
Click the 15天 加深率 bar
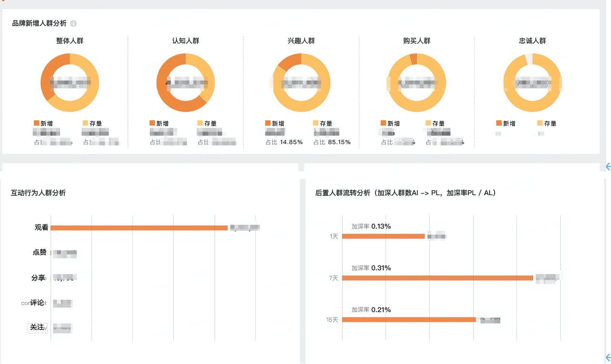409,320
